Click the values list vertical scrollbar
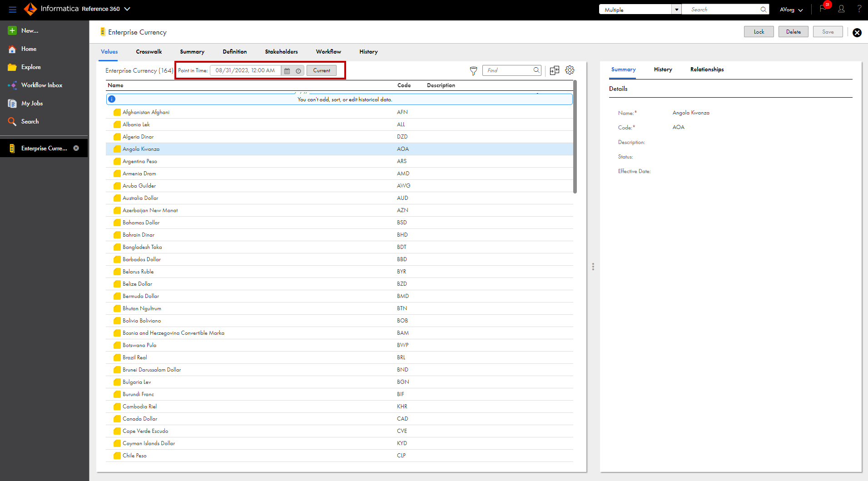Screen dimensions: 868x481 [575, 137]
